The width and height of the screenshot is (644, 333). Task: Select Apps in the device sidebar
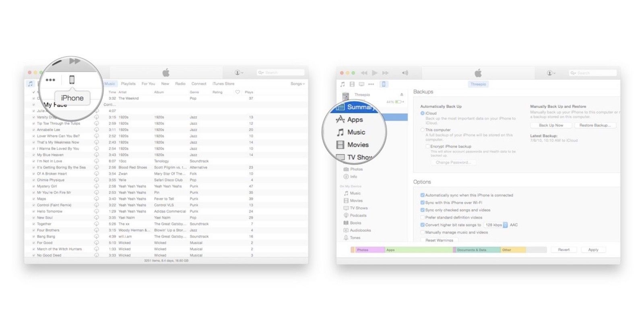(x=349, y=120)
